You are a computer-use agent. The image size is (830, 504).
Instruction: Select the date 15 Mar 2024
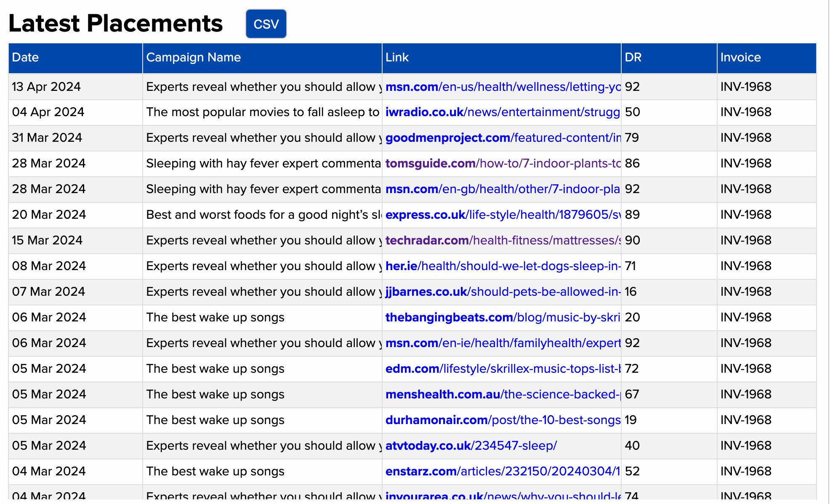click(x=47, y=240)
